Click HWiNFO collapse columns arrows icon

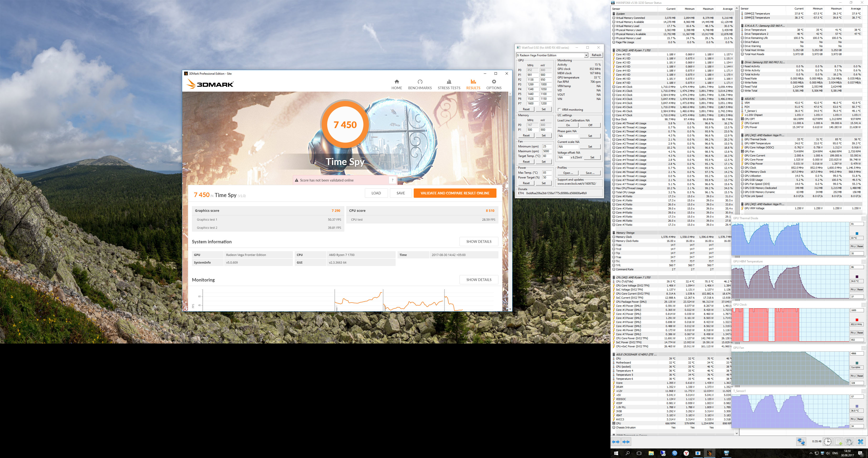(626, 442)
